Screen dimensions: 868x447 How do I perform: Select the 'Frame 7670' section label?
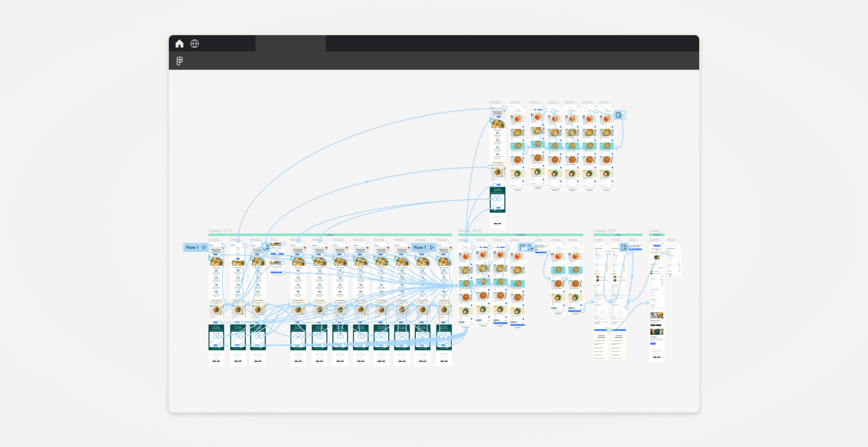[470, 231]
